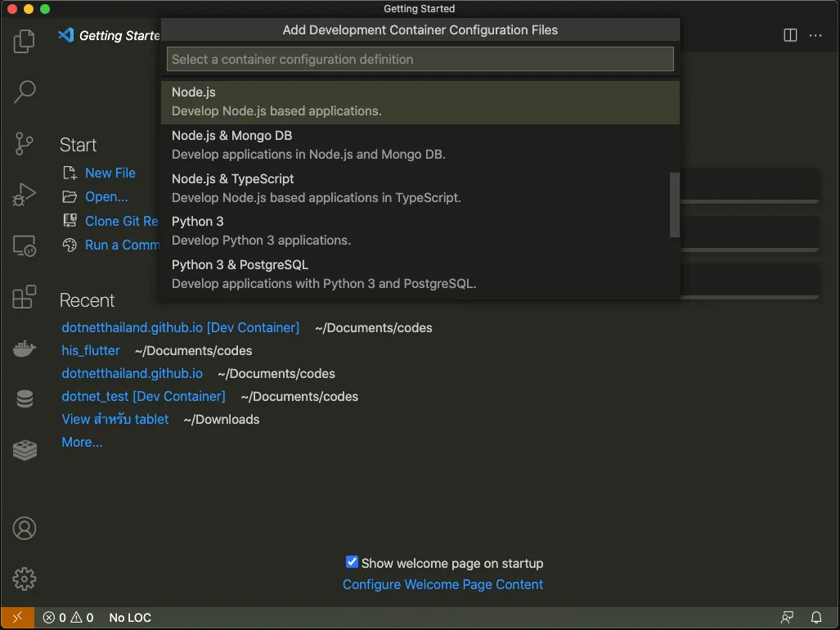Select the Node.js & Mongo DB definition
Image resolution: width=840 pixels, height=630 pixels.
(x=420, y=145)
